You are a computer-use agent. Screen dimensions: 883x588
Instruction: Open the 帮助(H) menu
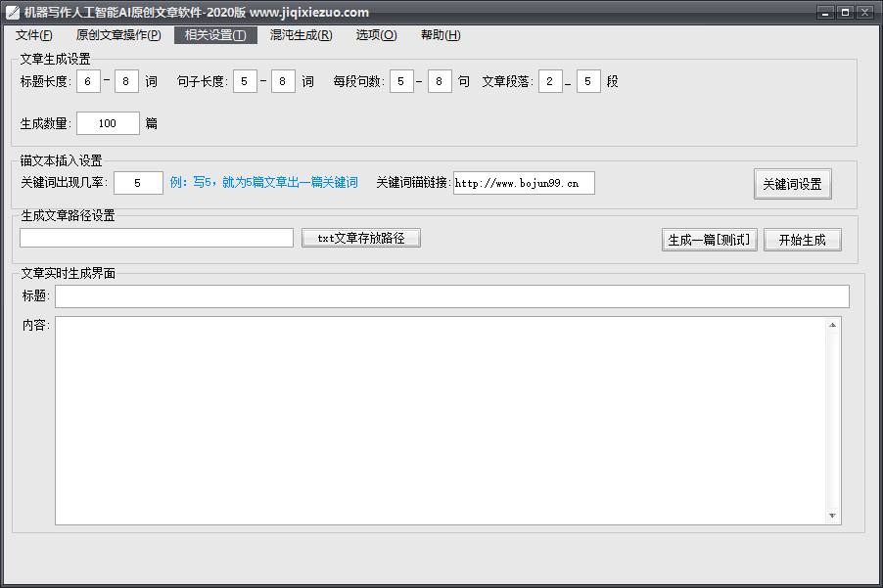point(441,35)
